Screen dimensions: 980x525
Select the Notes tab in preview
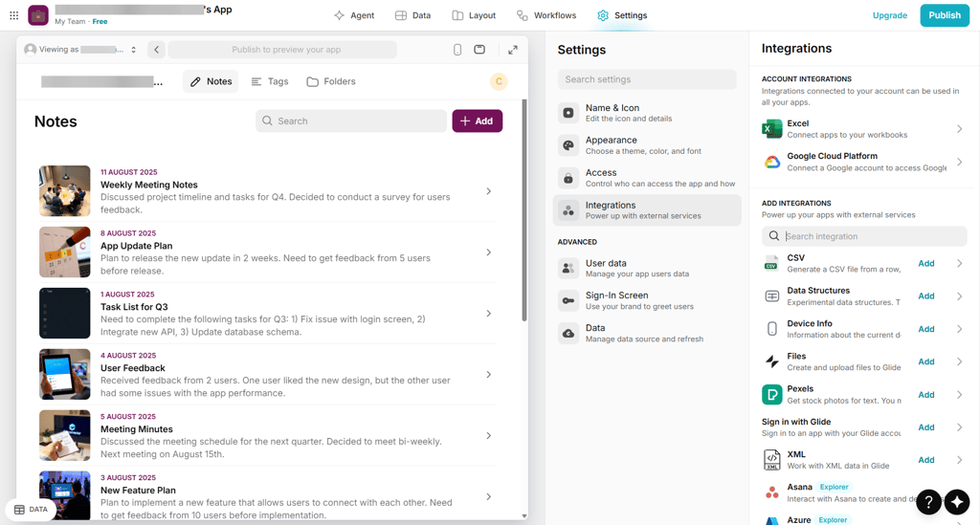(211, 82)
